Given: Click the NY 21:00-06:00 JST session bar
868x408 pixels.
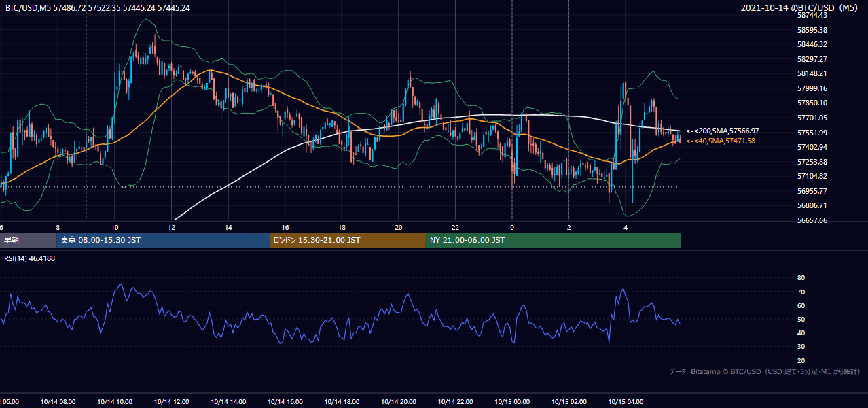Looking at the screenshot, I should pos(554,240).
